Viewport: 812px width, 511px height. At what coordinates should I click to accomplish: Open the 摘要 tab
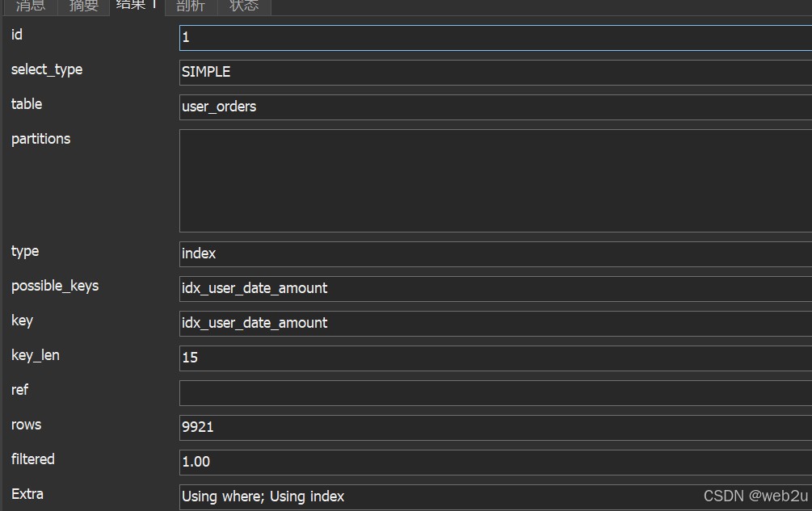(x=84, y=6)
